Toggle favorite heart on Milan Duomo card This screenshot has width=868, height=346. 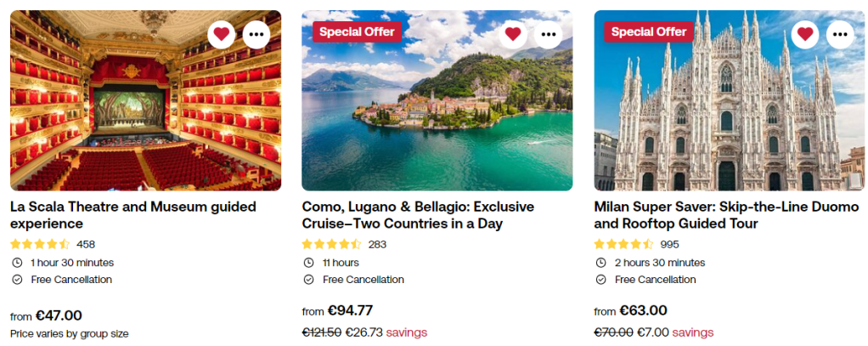click(805, 34)
